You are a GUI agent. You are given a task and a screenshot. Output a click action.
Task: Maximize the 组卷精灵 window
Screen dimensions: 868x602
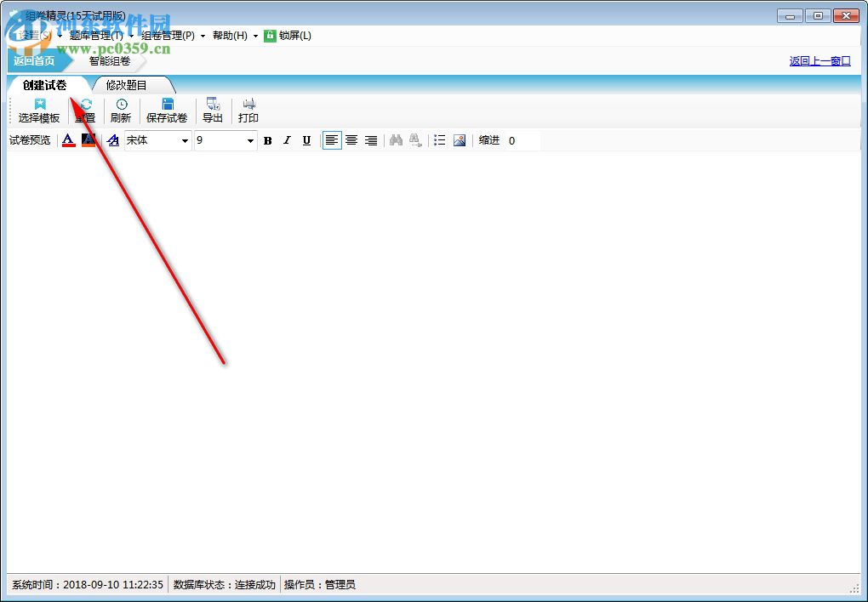click(818, 15)
